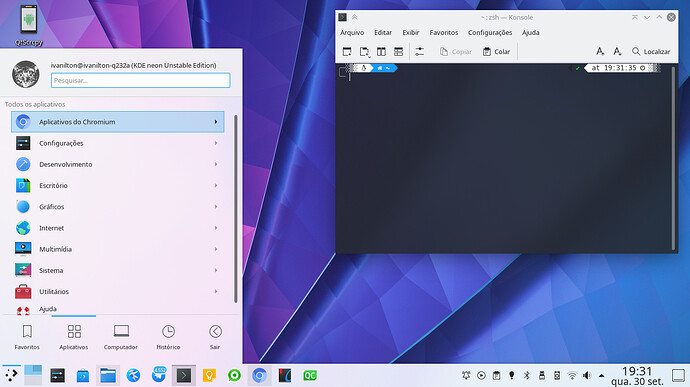
Task: Expand the Desenvolvimento category
Action: click(117, 164)
